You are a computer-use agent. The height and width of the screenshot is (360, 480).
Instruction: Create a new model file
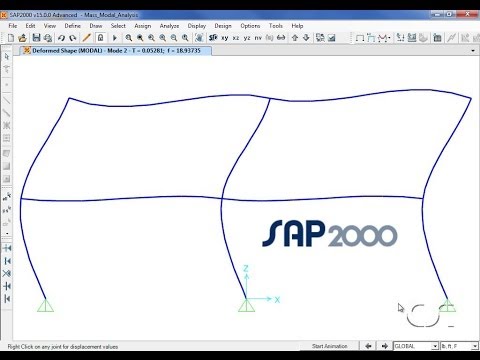[x=11, y=38]
